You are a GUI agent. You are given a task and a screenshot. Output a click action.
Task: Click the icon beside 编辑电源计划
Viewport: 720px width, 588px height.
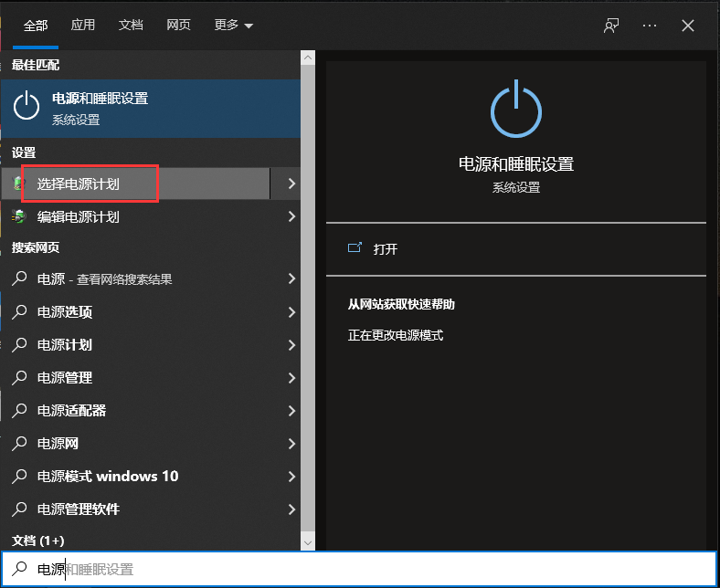[x=18, y=217]
